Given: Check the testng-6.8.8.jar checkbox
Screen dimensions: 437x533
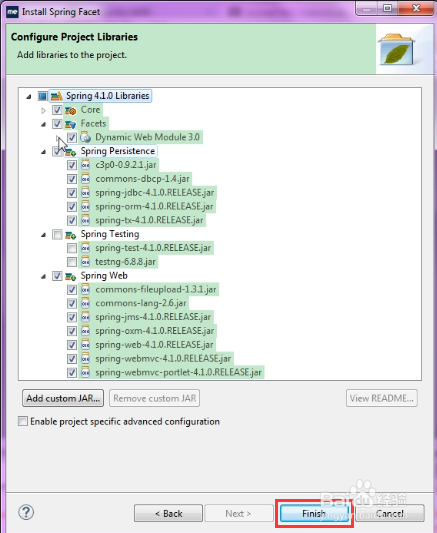Looking at the screenshot, I should pyautogui.click(x=72, y=262).
